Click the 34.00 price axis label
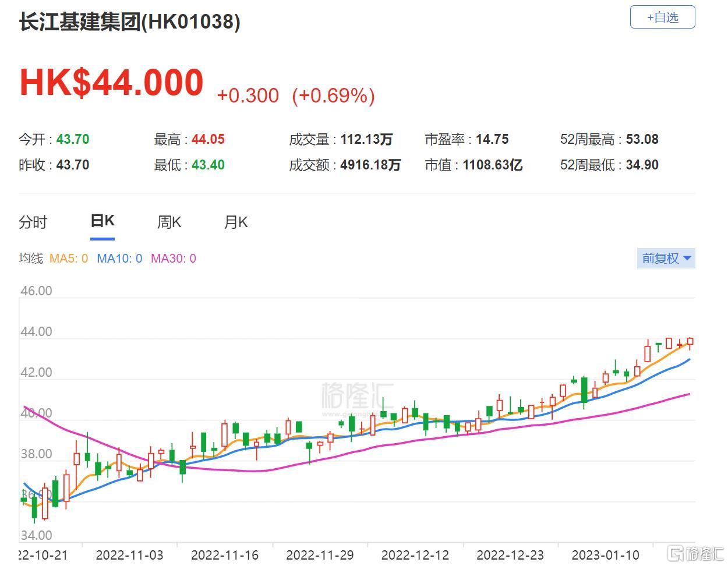 (36, 535)
